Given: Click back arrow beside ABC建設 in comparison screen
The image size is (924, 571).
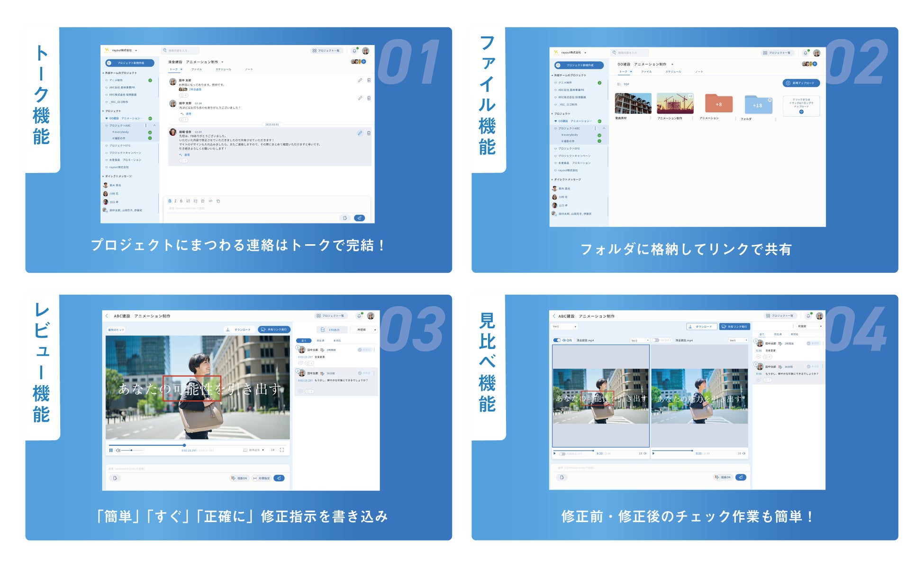Looking at the screenshot, I should click(x=554, y=316).
